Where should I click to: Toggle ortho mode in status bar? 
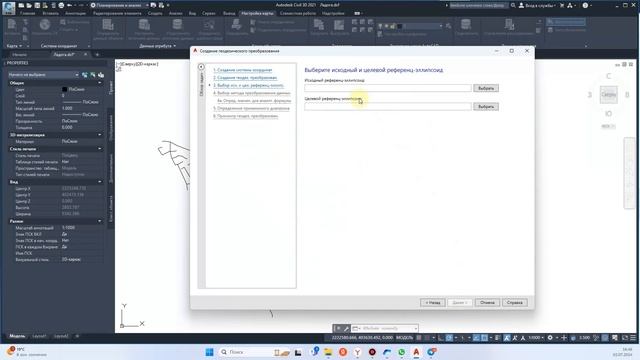click(441, 338)
